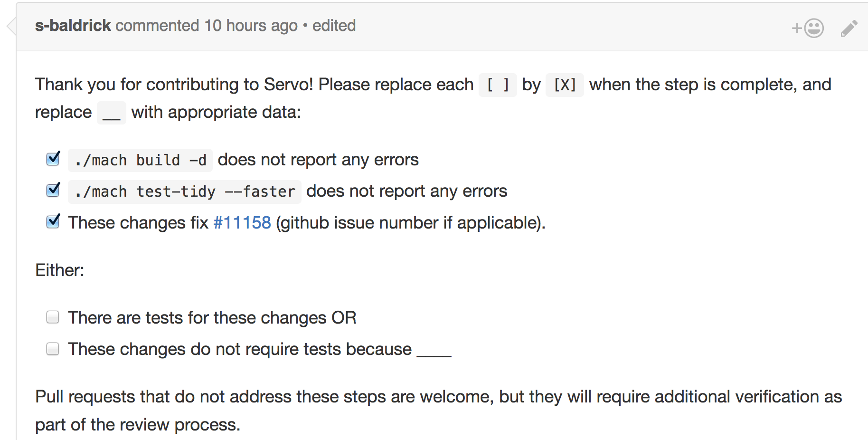
Task: Click the 'There are tests for these changes OR' label
Action: click(x=212, y=317)
